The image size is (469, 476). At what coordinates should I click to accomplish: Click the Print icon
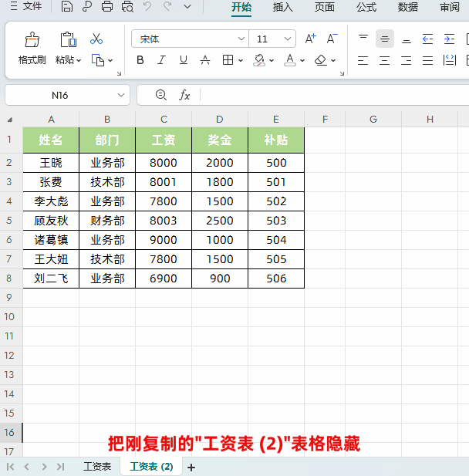click(x=107, y=6)
